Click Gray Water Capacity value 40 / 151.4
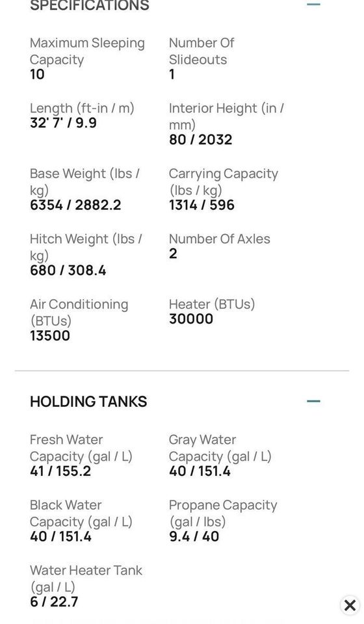Image resolution: width=364 pixels, height=624 pixels. point(200,471)
